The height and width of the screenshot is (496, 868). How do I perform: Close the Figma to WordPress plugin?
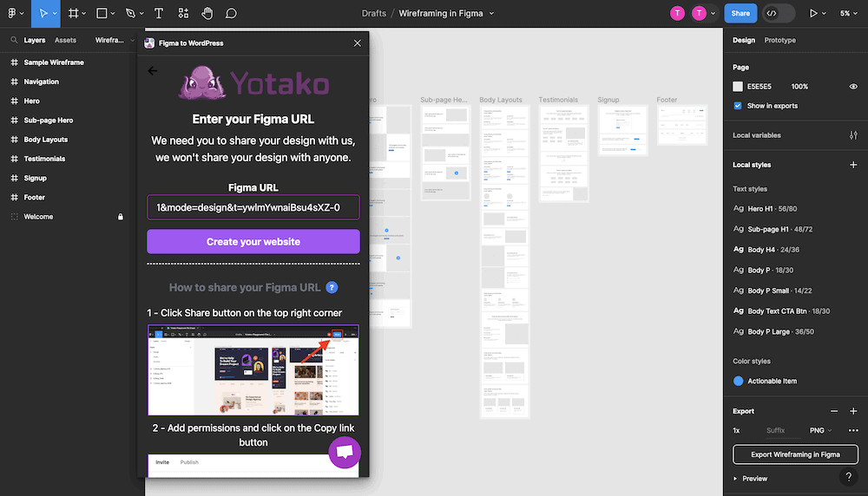pyautogui.click(x=358, y=43)
